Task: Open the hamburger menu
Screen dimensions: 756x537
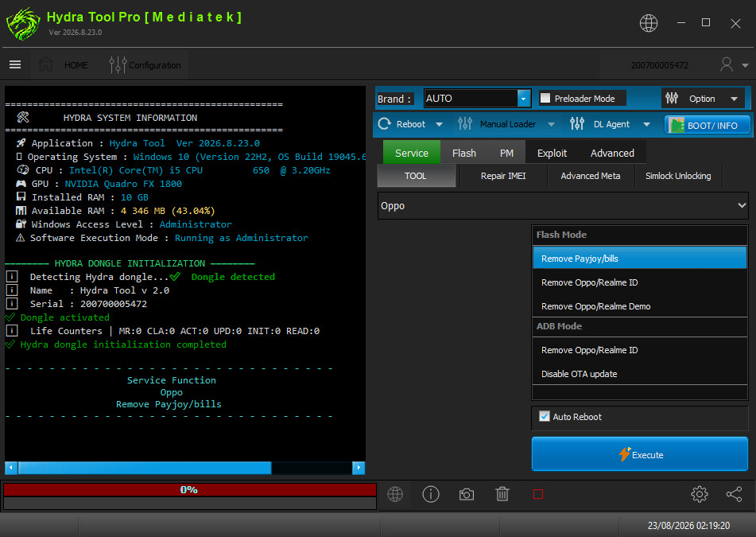Action: point(15,64)
